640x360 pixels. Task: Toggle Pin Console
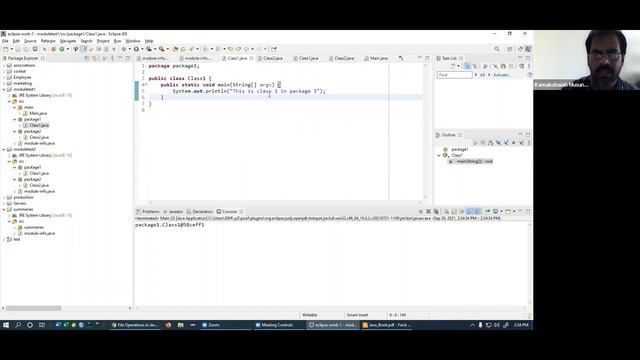pyautogui.click(x=487, y=211)
